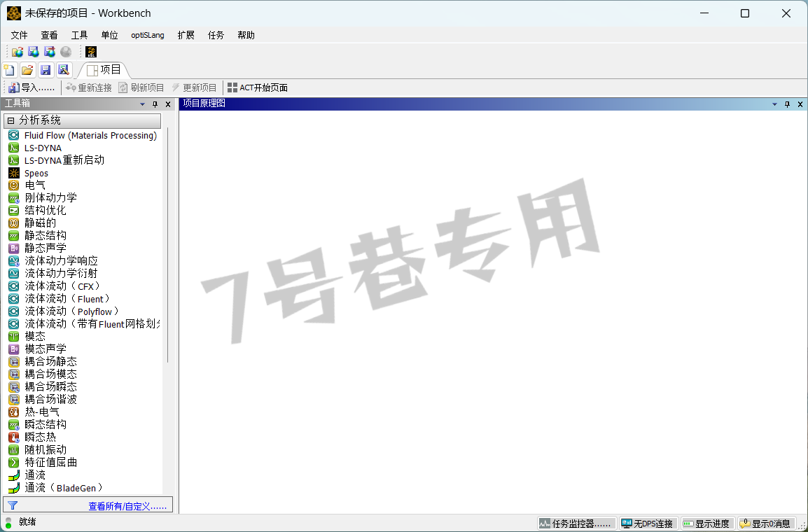
Task: Click the toolbox vertical scrollbar
Action: pyautogui.click(x=167, y=244)
